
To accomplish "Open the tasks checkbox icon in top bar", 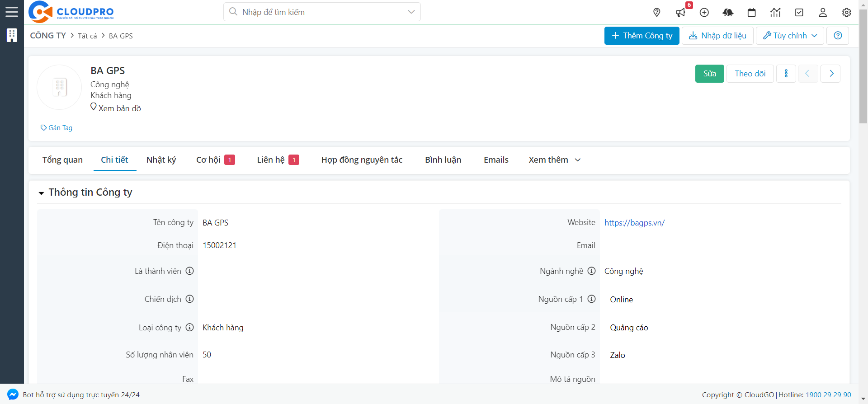I will pyautogui.click(x=799, y=12).
